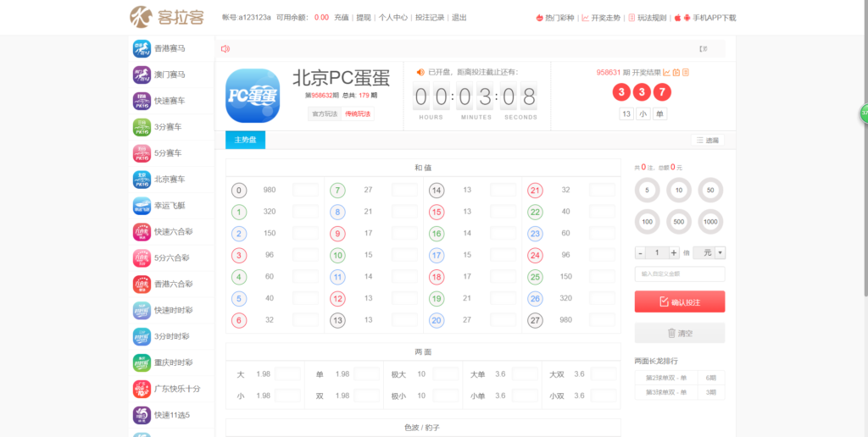The width and height of the screenshot is (868, 437).
Task: Open 幸运飞艇 game icon
Action: point(142,206)
